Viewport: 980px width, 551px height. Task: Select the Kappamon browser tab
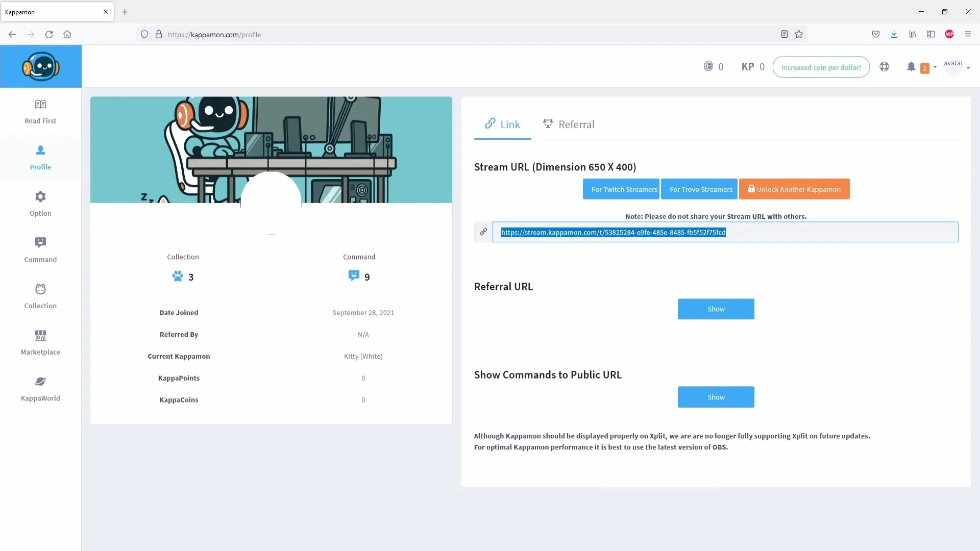57,12
